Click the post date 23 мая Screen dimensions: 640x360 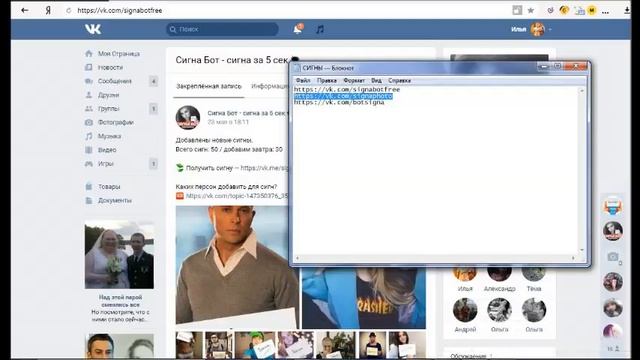pyautogui.click(x=228, y=122)
